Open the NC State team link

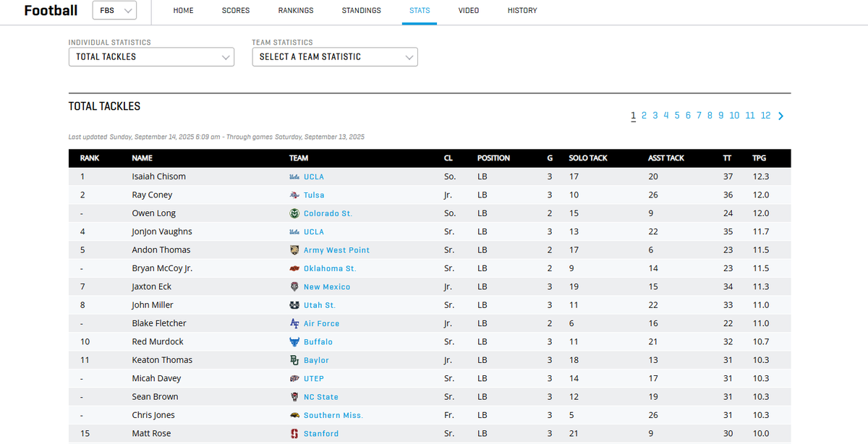(x=321, y=397)
